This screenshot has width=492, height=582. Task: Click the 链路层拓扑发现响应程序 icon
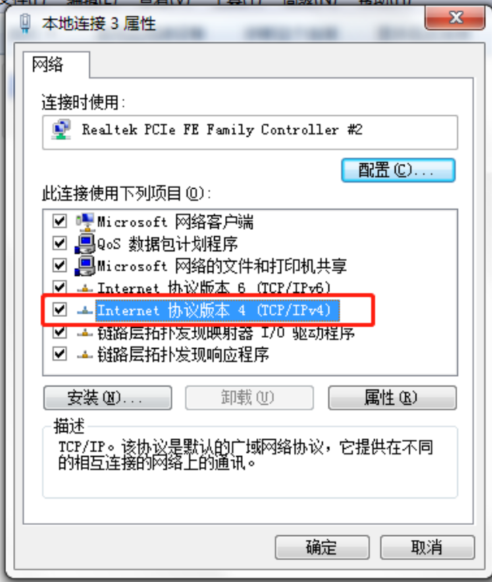click(x=85, y=355)
